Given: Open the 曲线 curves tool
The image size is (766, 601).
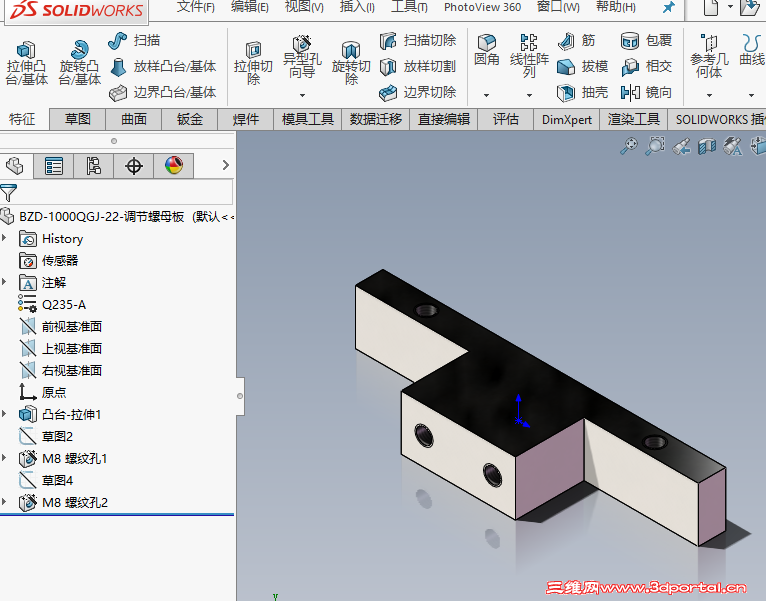Looking at the screenshot, I should coord(752,50).
